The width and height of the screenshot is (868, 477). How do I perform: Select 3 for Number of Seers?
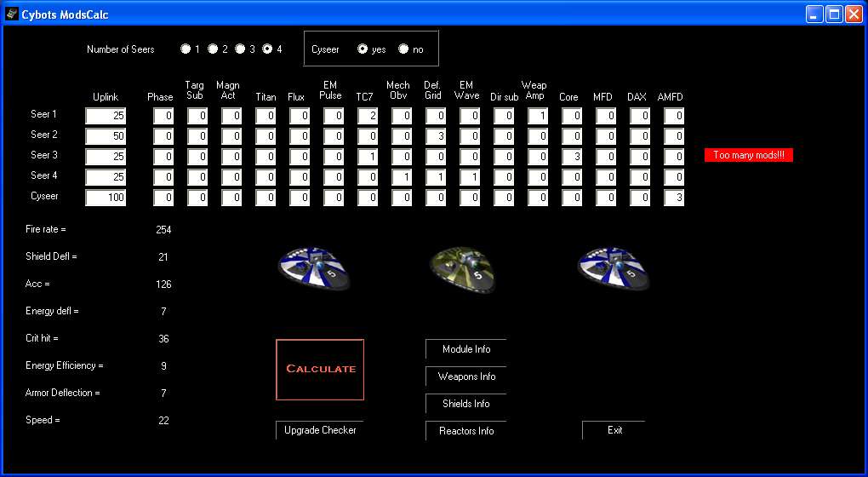(240, 49)
